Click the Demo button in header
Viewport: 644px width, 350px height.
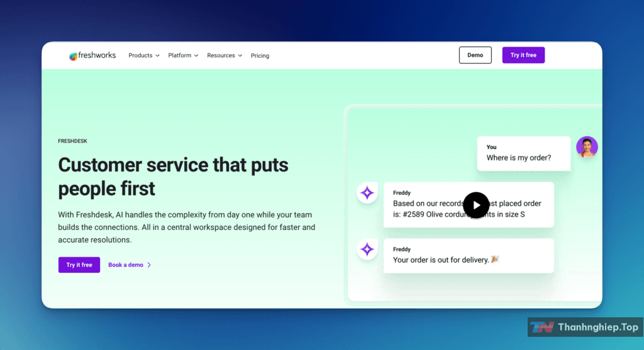[475, 55]
